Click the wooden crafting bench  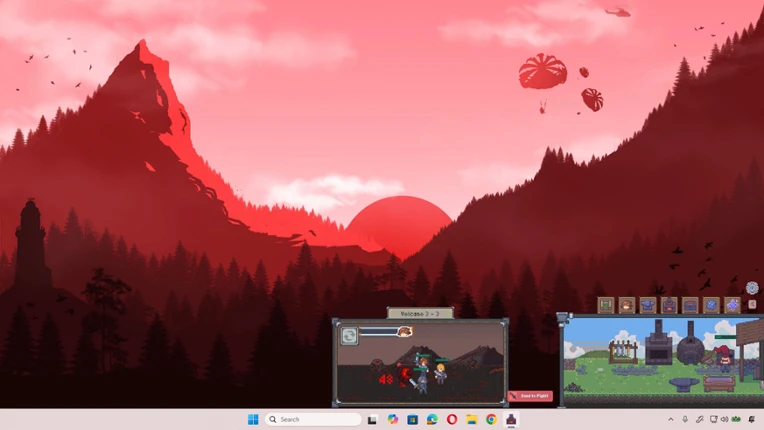click(x=719, y=383)
